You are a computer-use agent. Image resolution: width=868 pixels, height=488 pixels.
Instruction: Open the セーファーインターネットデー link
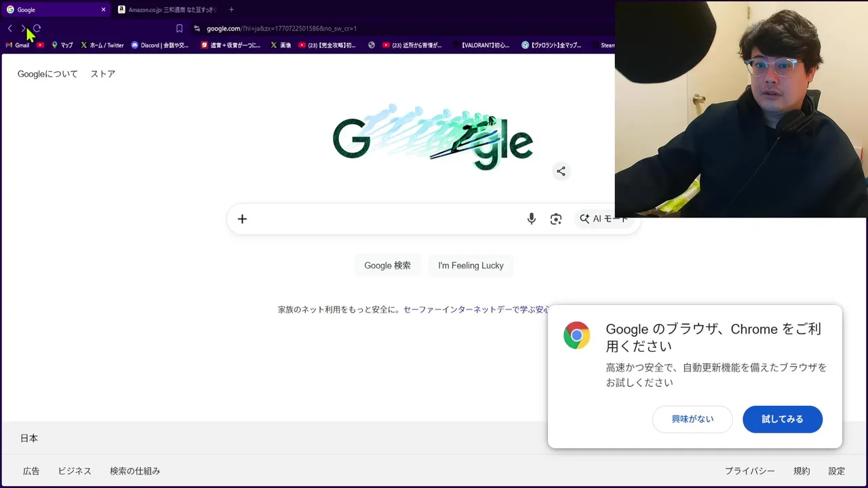pos(476,309)
